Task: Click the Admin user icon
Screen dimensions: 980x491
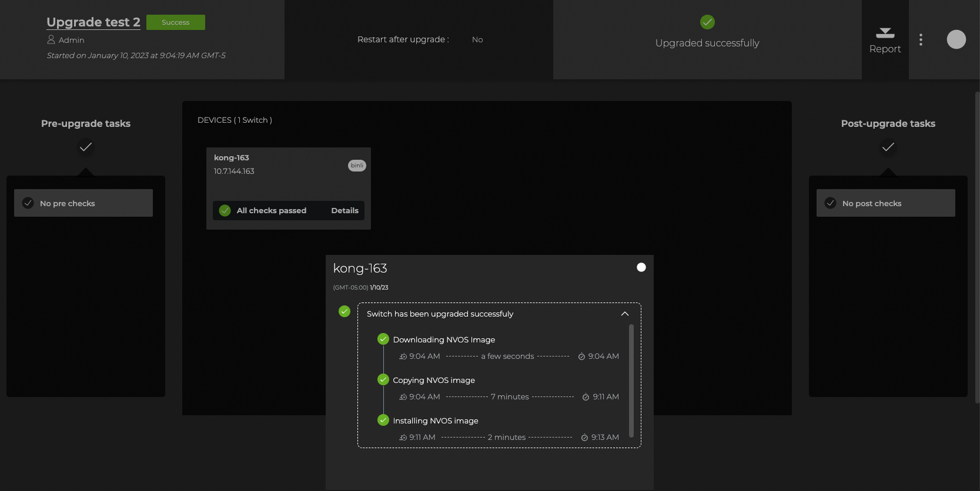Action: coord(51,40)
